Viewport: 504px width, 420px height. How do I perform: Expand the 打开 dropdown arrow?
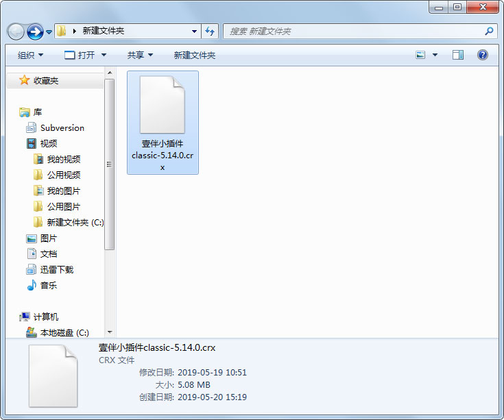(x=104, y=55)
